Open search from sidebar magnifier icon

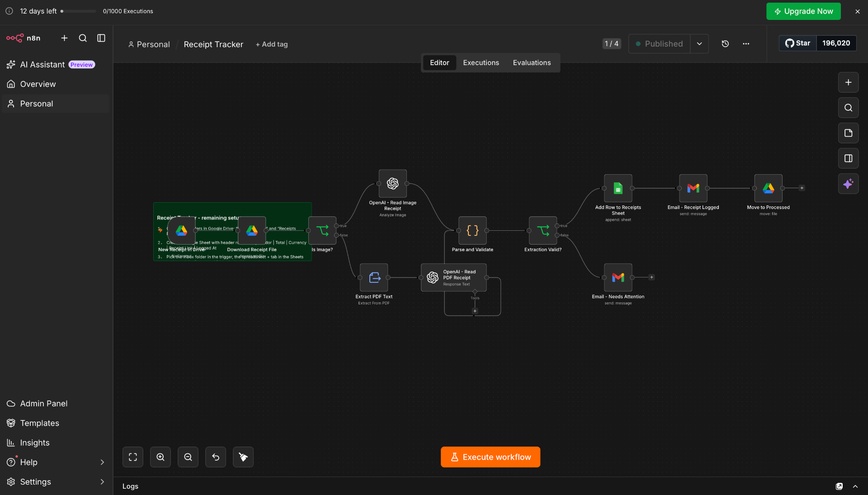point(83,38)
